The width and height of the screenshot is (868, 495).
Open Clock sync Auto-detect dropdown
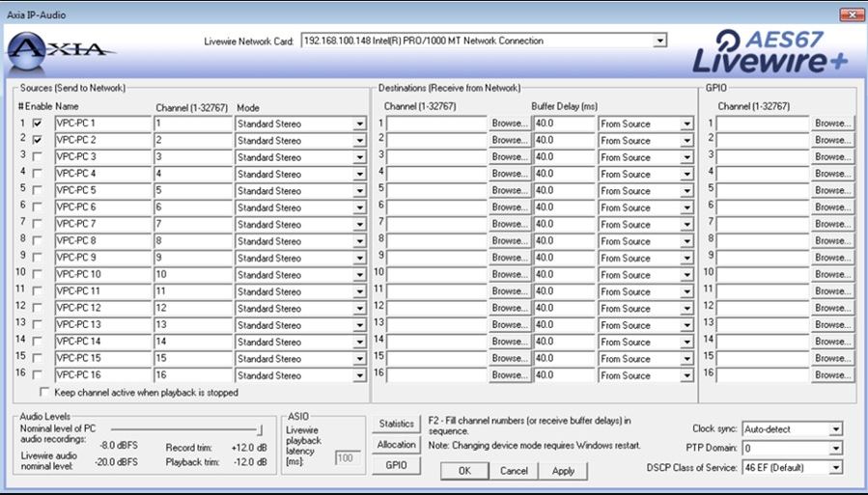click(835, 429)
